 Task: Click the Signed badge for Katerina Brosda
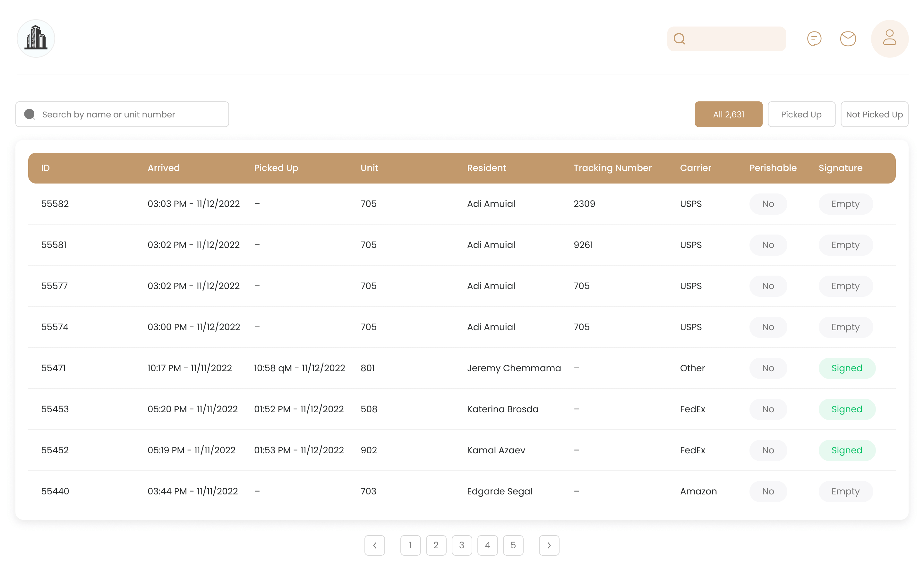click(847, 409)
